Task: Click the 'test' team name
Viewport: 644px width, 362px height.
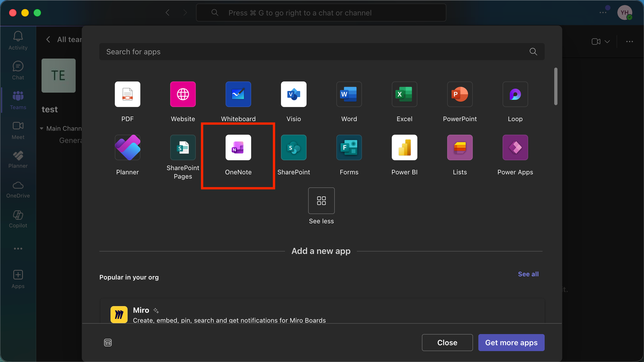Action: pos(50,109)
